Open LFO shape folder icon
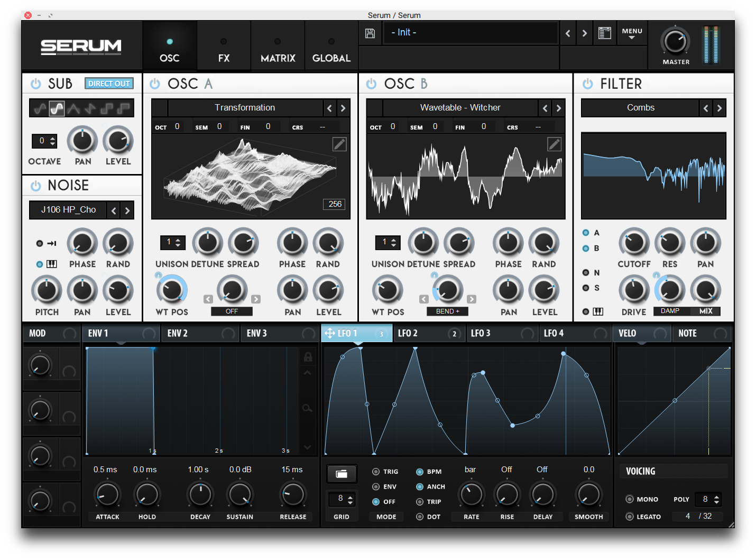Image resolution: width=756 pixels, height=560 pixels. [x=342, y=474]
